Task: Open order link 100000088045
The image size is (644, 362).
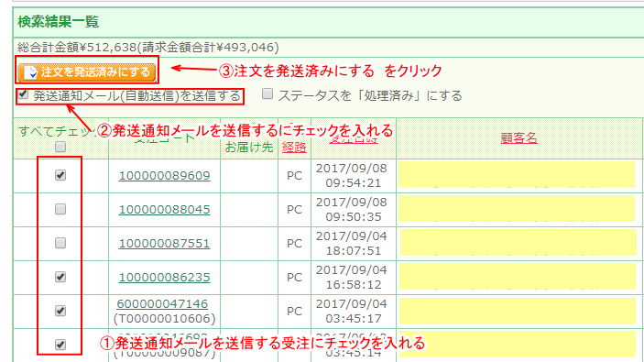Action: (x=164, y=210)
